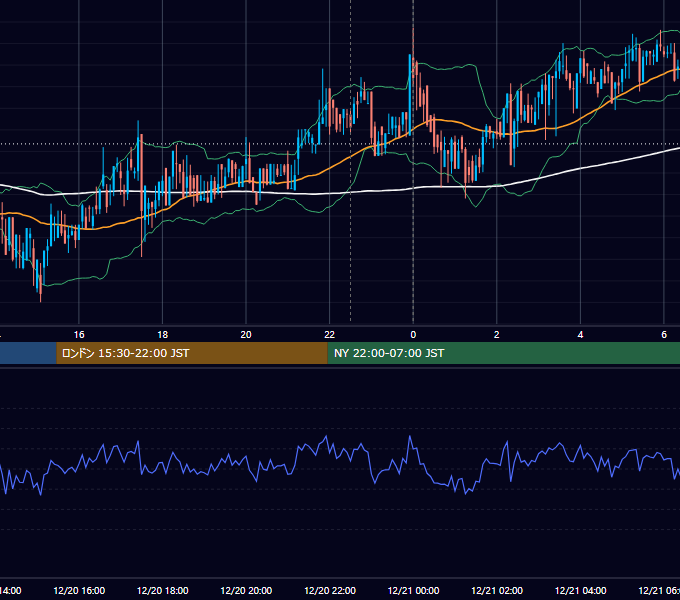Click the 18 hour axis label
This screenshot has height=600, width=680.
click(163, 335)
